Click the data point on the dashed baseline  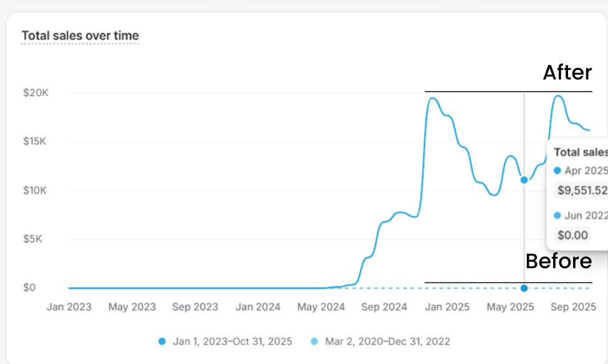(524, 288)
